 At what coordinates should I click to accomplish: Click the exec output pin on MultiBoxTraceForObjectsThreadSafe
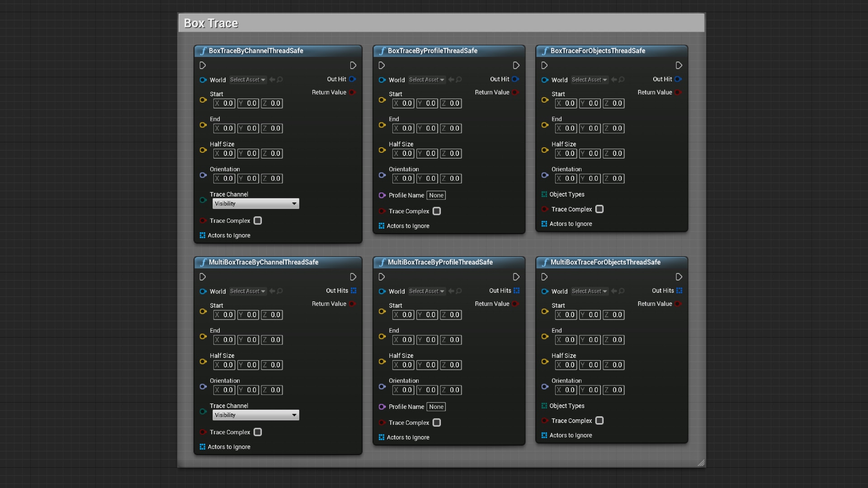coord(679,277)
